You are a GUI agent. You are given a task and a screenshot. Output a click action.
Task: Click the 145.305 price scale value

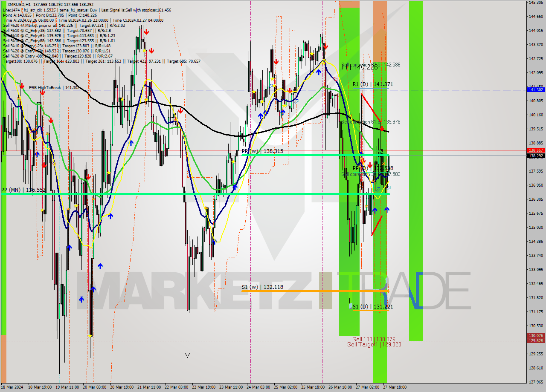pyautogui.click(x=536, y=3)
